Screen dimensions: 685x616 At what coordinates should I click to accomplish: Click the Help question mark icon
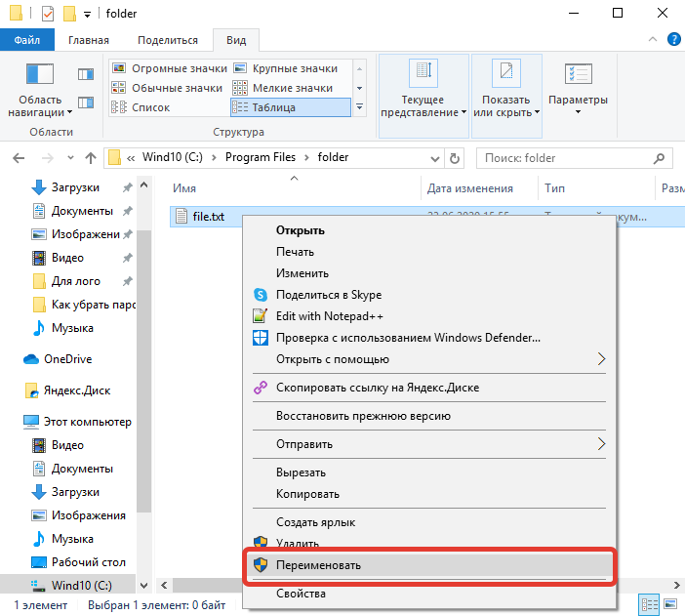tap(673, 39)
